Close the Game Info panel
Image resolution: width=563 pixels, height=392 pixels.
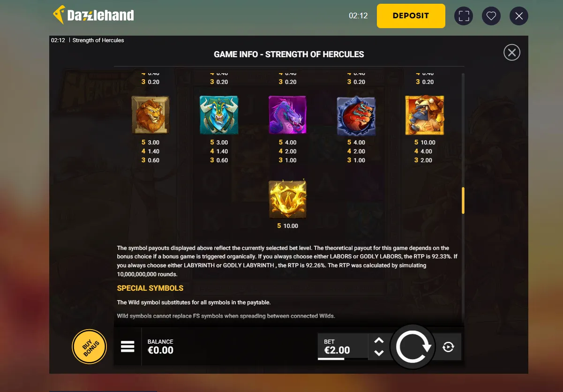[512, 53]
